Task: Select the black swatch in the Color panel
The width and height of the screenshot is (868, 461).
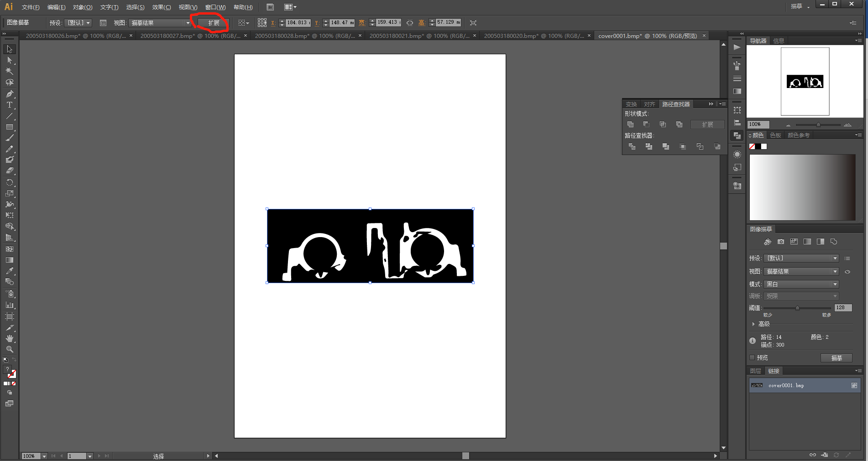Action: [x=758, y=146]
